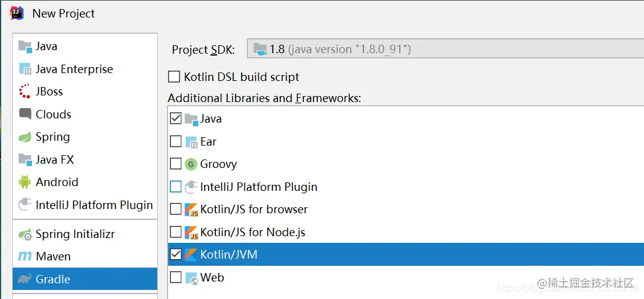Open the Project SDK dropdown
This screenshot has width=644, height=299.
[446, 50]
